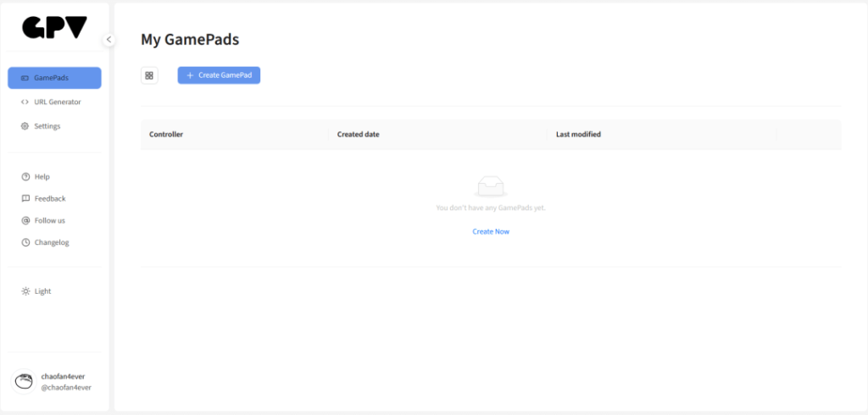This screenshot has height=415, width=868.
Task: Click the My GamePads page heading
Action: [190, 40]
